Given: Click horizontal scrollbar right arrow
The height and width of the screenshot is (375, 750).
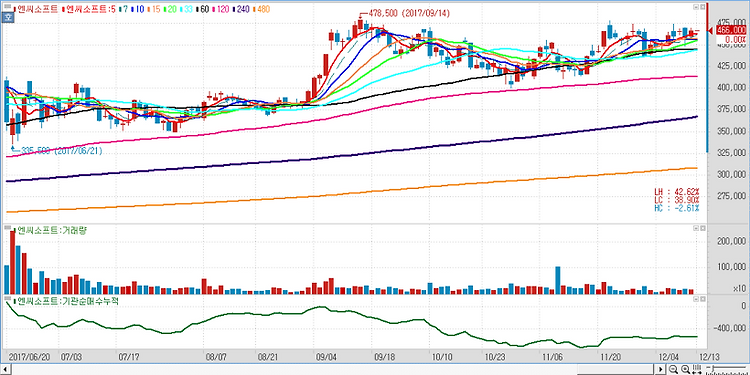Looking at the screenshot, I should 661,370.
